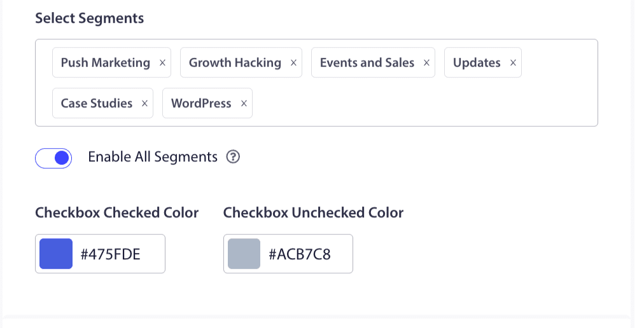
Task: Open the Checkbox Unchecked Color swatch
Action: (x=244, y=254)
